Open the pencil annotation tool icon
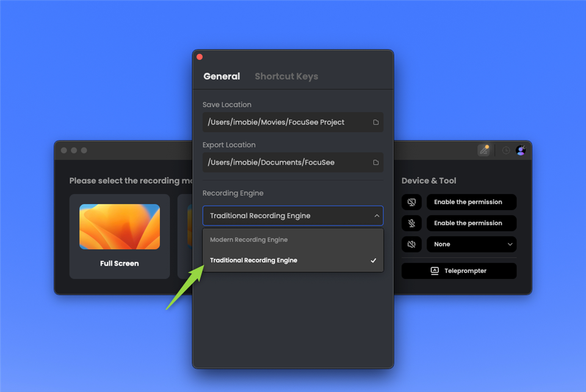The image size is (586, 392). tap(484, 150)
